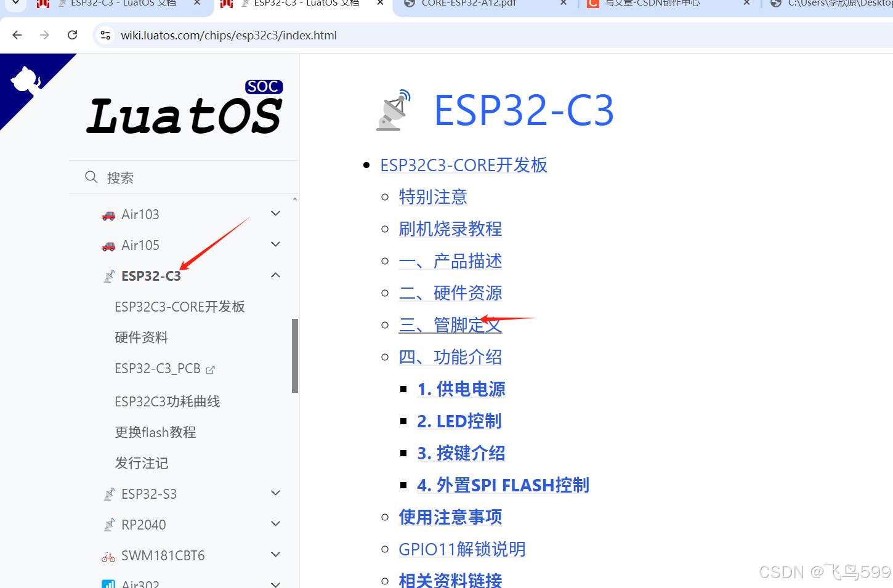Open the GPIO11解锁说明 link
The height and width of the screenshot is (588, 893).
point(462,549)
